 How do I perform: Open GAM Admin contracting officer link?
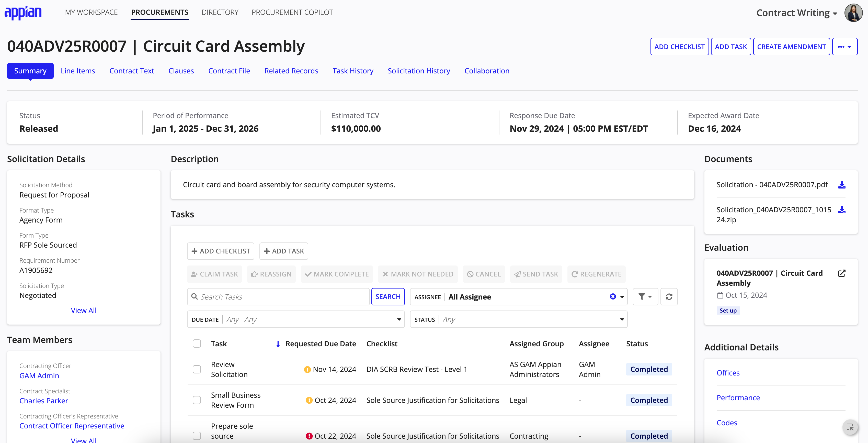click(39, 375)
